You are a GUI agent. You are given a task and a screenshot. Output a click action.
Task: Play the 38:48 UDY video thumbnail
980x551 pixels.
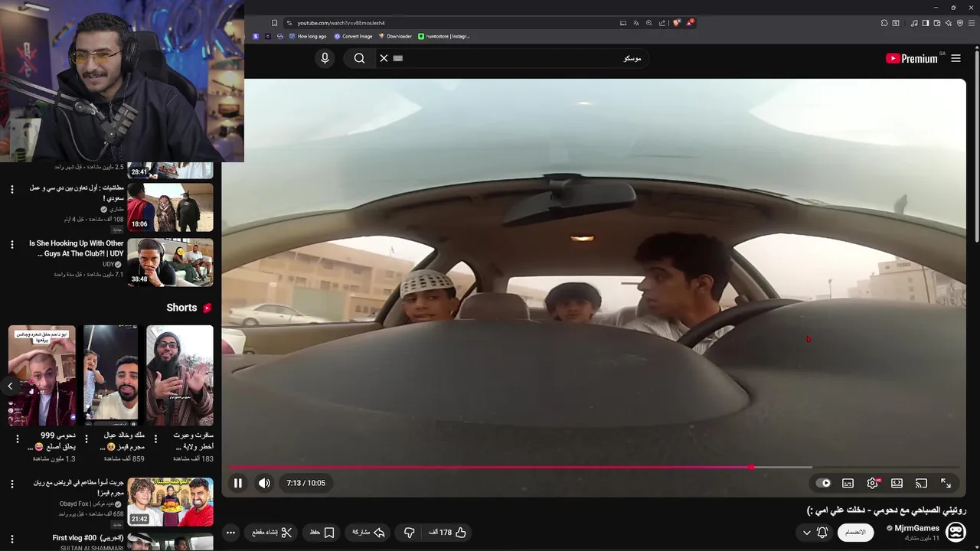pos(170,262)
